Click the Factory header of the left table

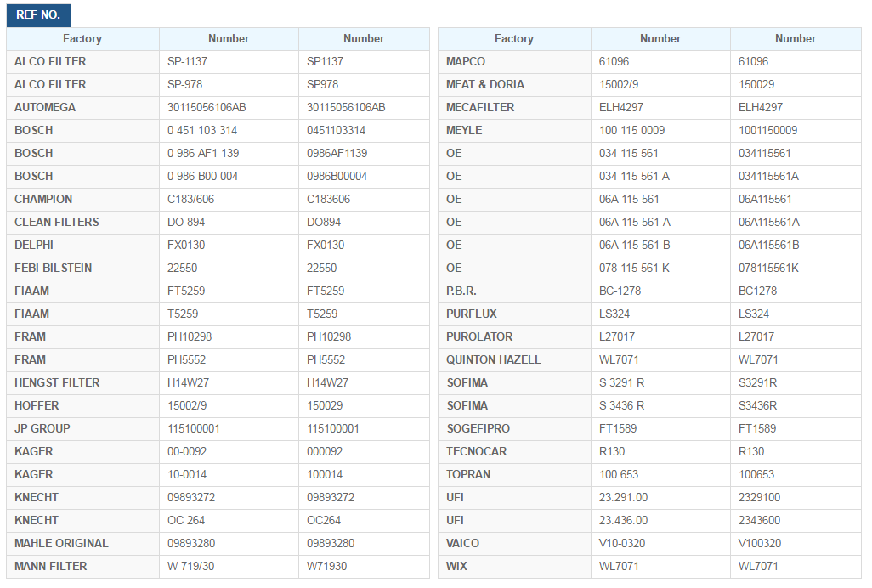tap(82, 39)
